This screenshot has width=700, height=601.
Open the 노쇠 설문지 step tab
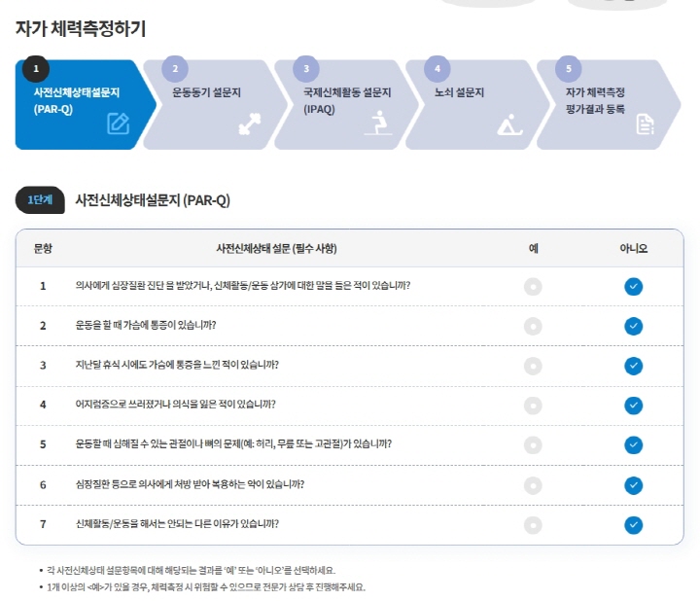[476, 104]
